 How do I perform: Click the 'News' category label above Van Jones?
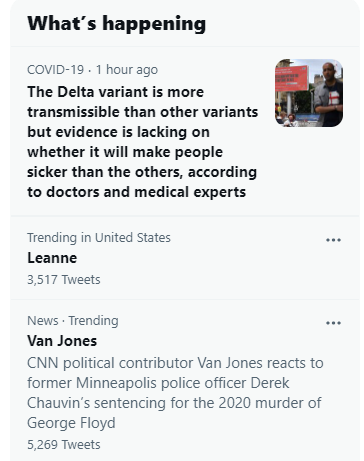click(43, 321)
